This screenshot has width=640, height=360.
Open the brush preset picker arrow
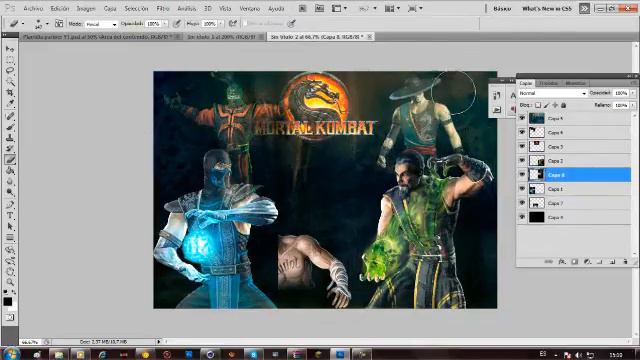47,24
